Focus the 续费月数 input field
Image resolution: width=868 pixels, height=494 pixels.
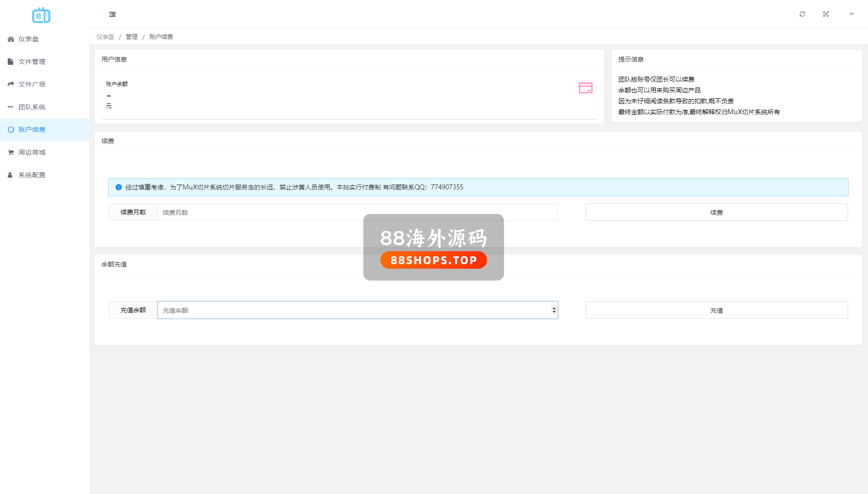pos(357,212)
